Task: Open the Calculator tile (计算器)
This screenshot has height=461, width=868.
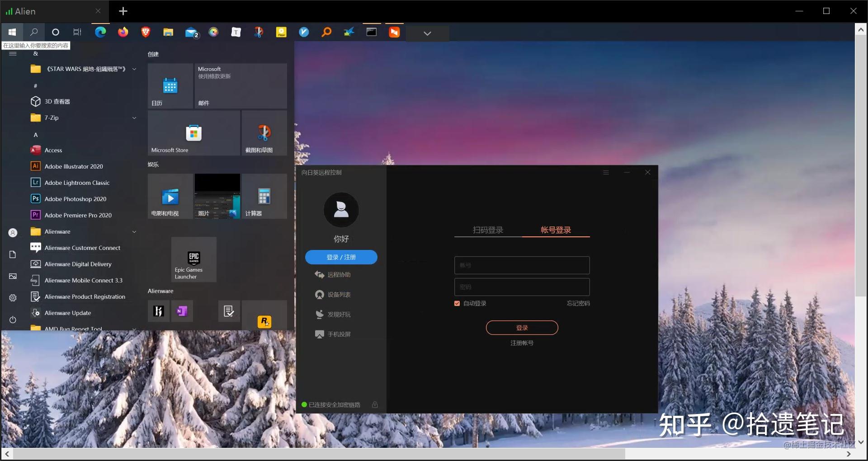Action: tap(264, 197)
